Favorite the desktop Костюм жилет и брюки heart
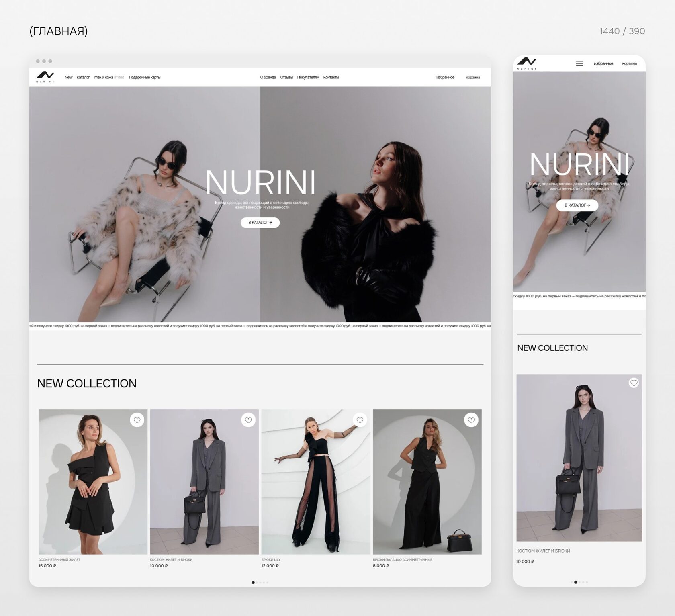This screenshot has height=616, width=675. coord(248,420)
